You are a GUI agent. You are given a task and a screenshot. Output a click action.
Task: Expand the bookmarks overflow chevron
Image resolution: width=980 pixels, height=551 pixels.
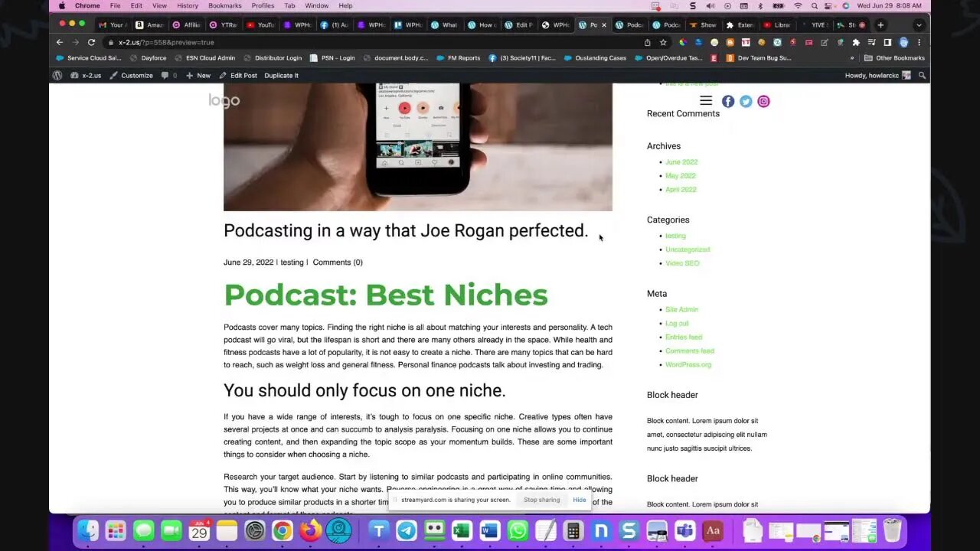(x=851, y=58)
